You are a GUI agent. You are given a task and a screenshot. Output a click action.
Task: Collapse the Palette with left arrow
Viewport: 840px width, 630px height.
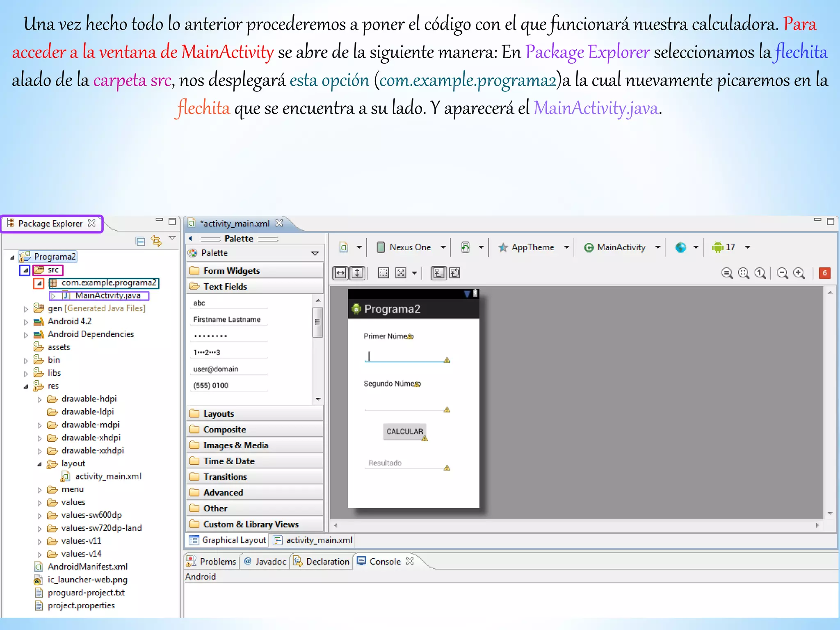point(190,238)
